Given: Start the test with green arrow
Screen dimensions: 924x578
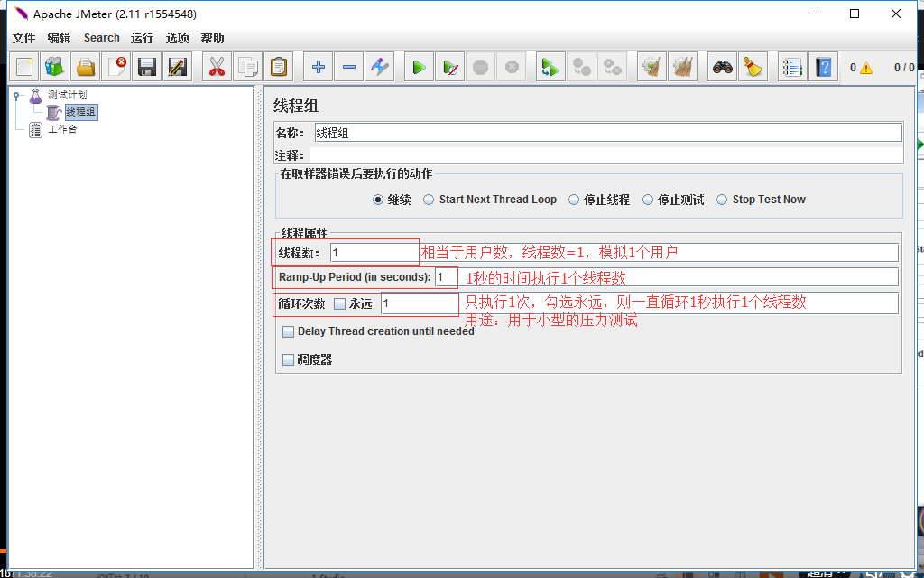Looking at the screenshot, I should coord(420,67).
